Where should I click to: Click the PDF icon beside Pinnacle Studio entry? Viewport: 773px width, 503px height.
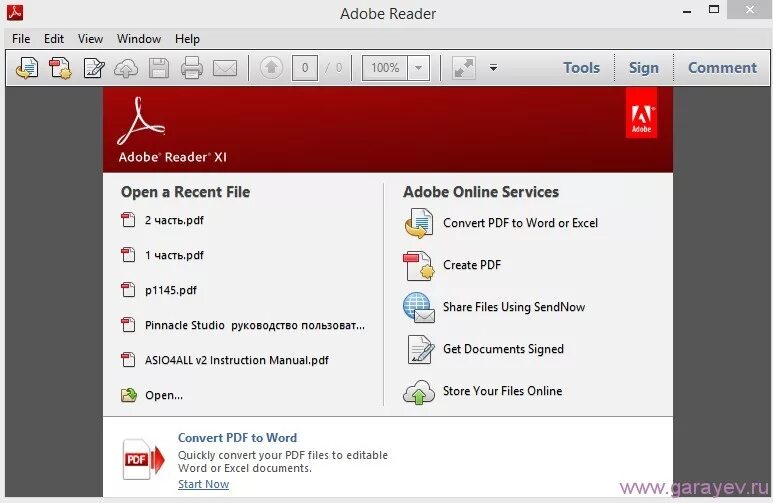[x=128, y=324]
